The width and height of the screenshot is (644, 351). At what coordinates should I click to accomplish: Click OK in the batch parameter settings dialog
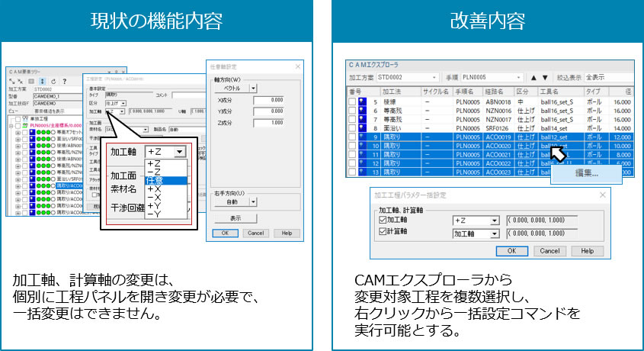[511, 250]
